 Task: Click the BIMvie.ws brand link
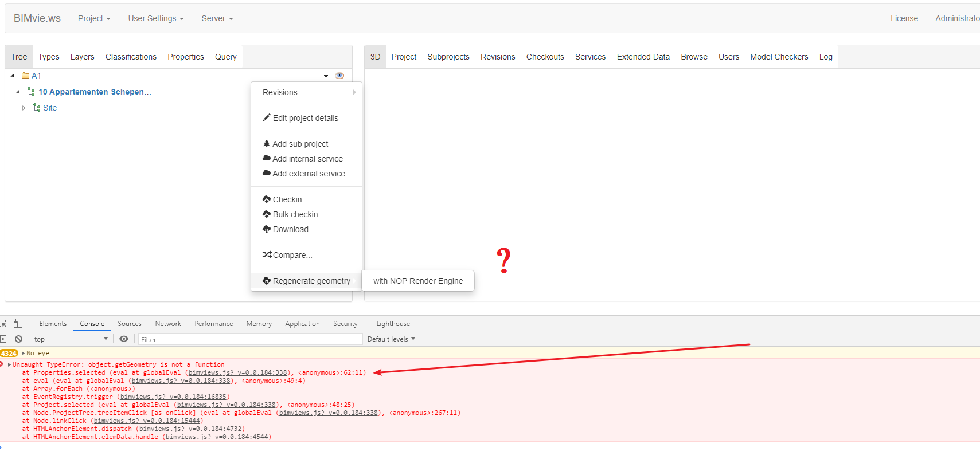(x=37, y=18)
